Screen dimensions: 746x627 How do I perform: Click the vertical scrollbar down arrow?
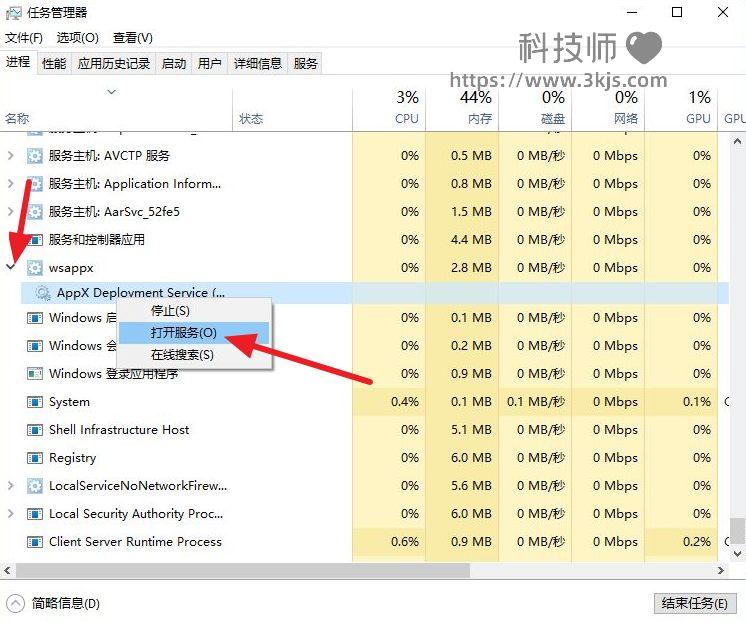tap(737, 554)
